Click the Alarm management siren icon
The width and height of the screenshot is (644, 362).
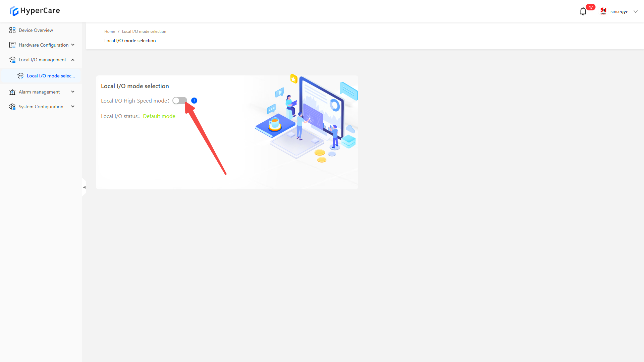(12, 92)
